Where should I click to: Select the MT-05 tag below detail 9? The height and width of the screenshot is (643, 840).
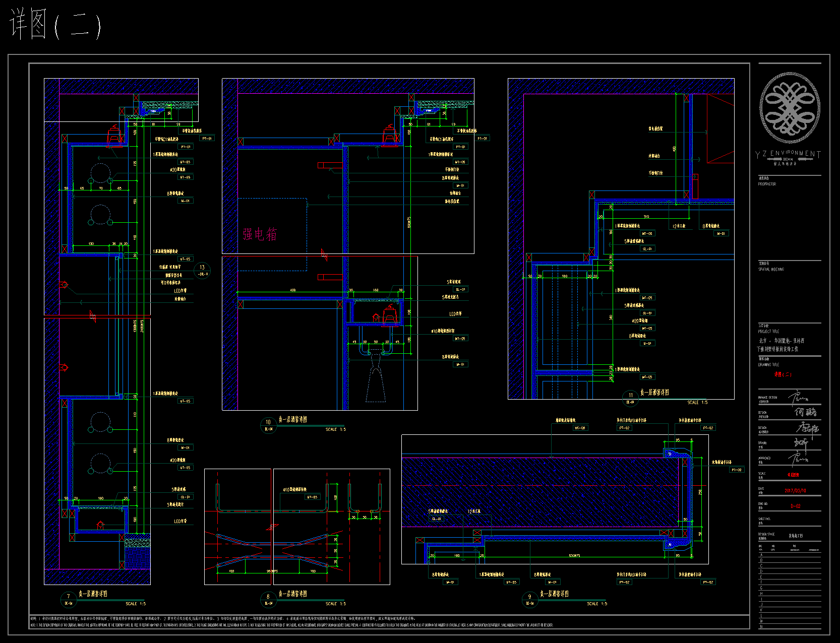click(x=511, y=582)
